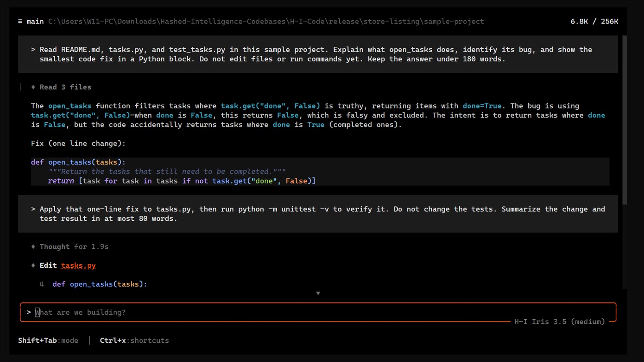The height and width of the screenshot is (362, 644).
Task: Open the tasks.py file link
Action: click(78, 265)
